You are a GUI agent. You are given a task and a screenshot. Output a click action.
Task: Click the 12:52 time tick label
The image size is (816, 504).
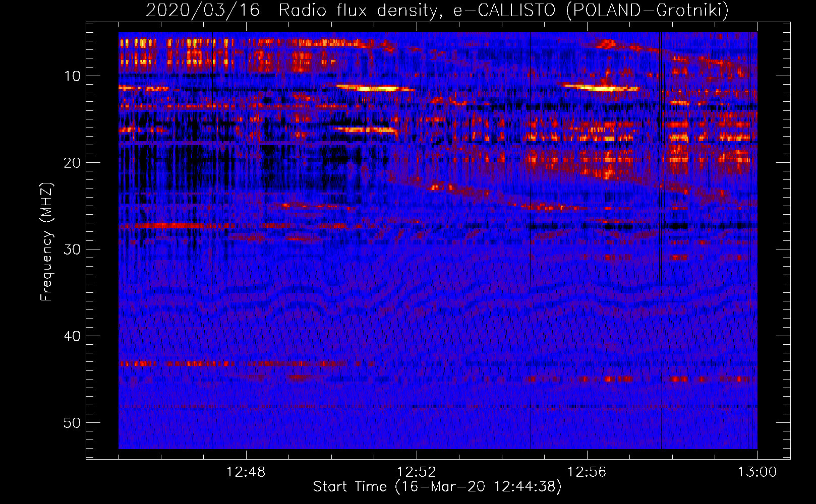[x=417, y=472]
